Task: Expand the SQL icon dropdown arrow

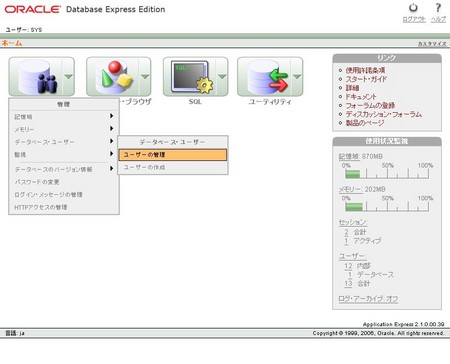Action: tap(222, 77)
